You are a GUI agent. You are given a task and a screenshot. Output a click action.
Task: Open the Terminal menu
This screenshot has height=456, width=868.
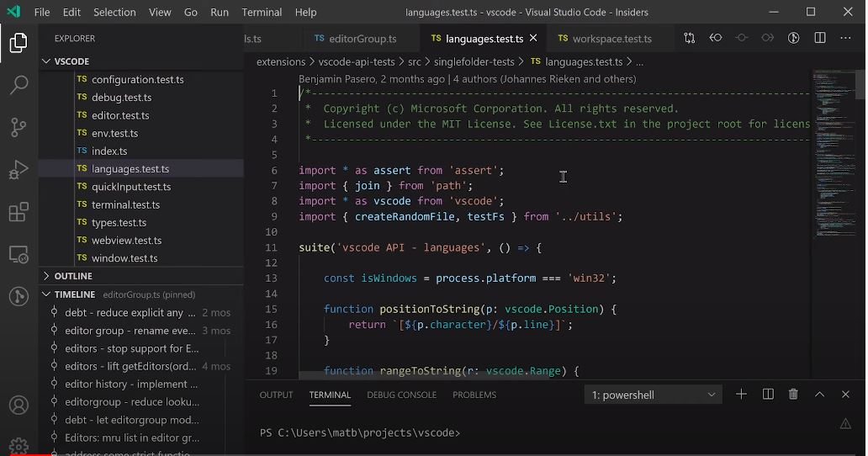pos(262,12)
